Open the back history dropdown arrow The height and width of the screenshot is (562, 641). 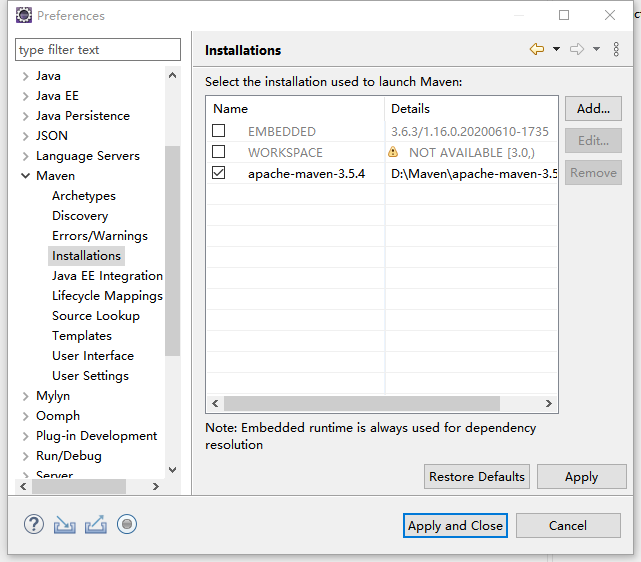pos(556,50)
